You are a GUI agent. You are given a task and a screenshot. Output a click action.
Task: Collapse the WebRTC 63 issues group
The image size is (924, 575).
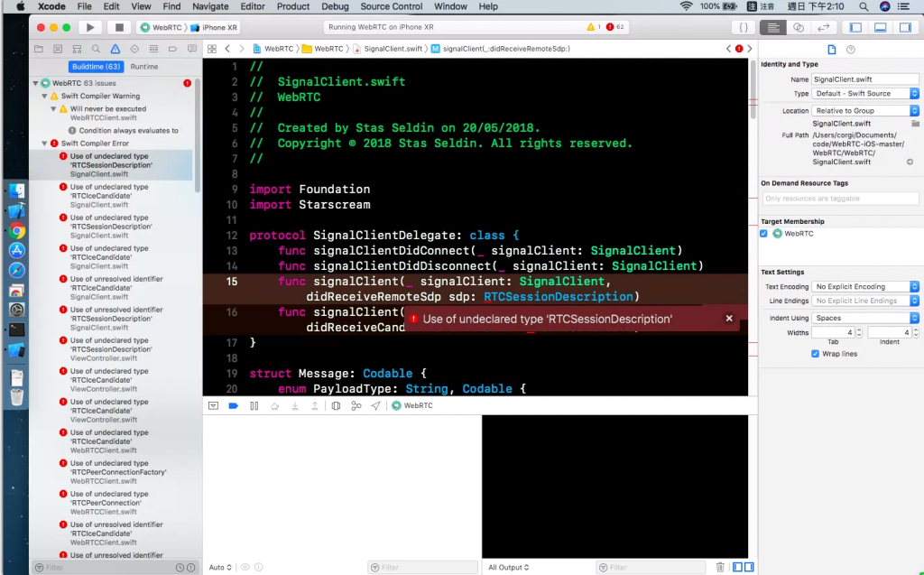point(35,83)
